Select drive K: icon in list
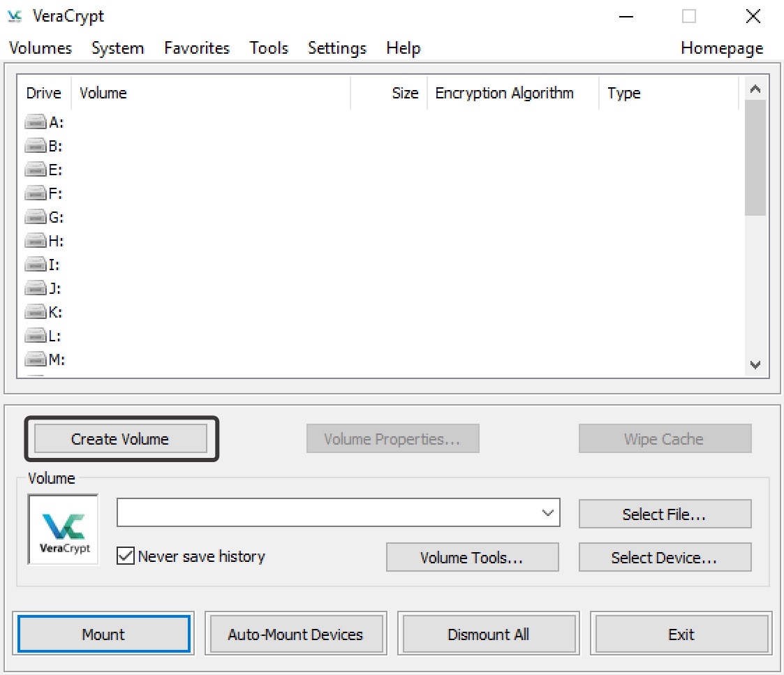The image size is (784, 675). coord(36,312)
